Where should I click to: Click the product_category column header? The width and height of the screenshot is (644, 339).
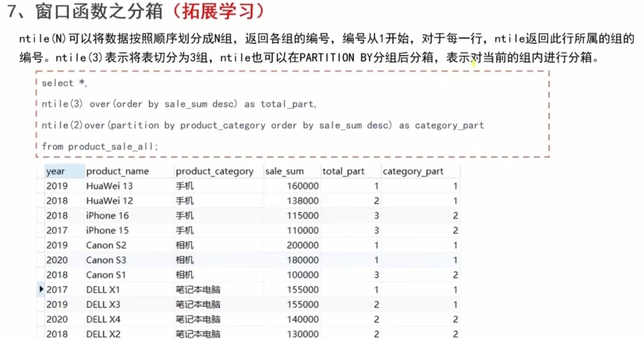click(219, 171)
